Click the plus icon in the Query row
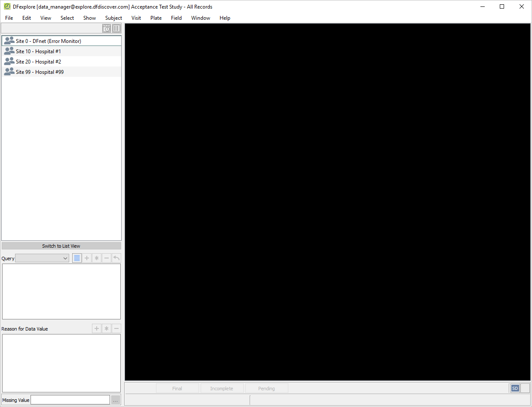 click(87, 258)
